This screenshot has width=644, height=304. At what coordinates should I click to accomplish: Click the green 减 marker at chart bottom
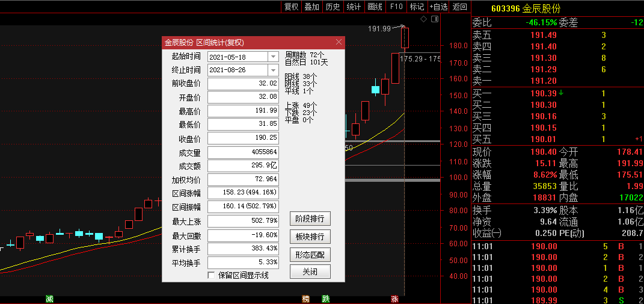pyautogui.click(x=50, y=299)
